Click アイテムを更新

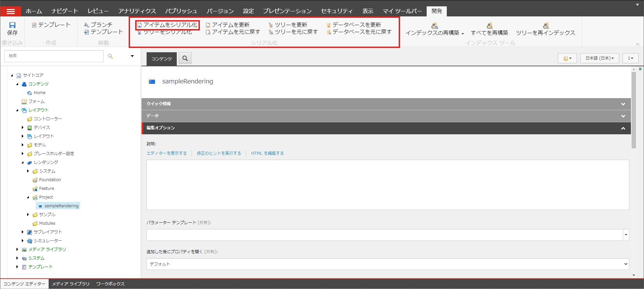(228, 25)
